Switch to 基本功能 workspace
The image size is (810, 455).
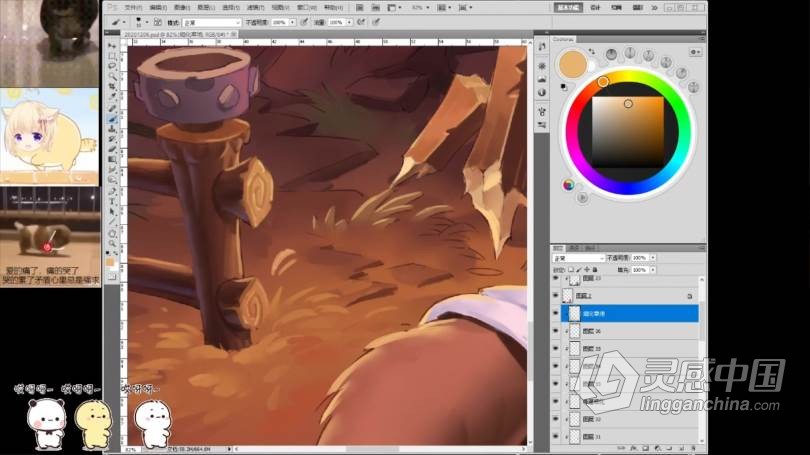(568, 8)
